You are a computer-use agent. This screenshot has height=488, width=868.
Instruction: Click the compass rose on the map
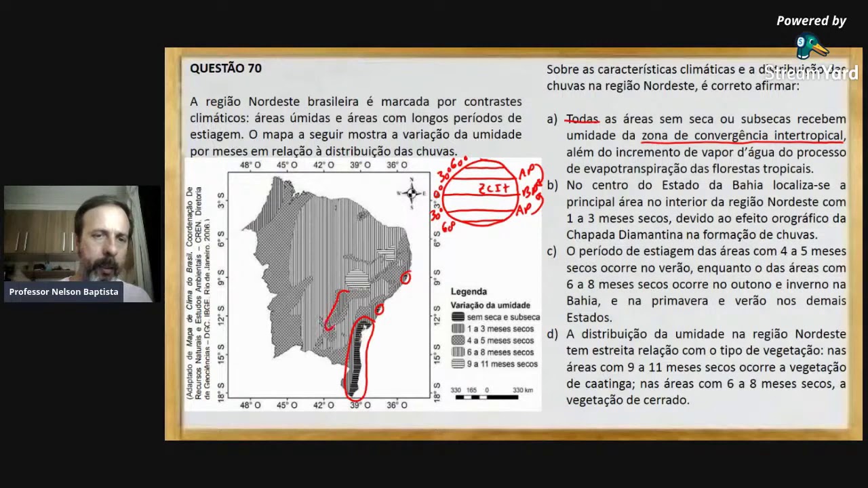pyautogui.click(x=412, y=193)
